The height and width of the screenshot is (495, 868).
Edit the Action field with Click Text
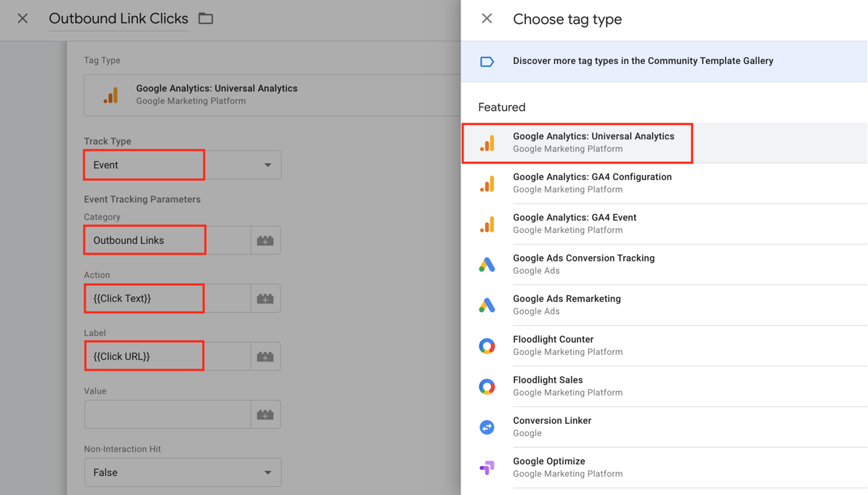point(167,298)
